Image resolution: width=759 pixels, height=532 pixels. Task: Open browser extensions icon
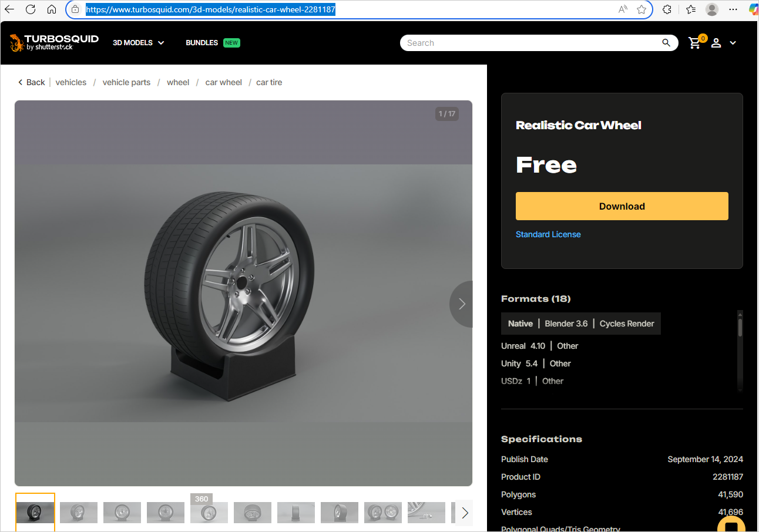[x=667, y=9]
